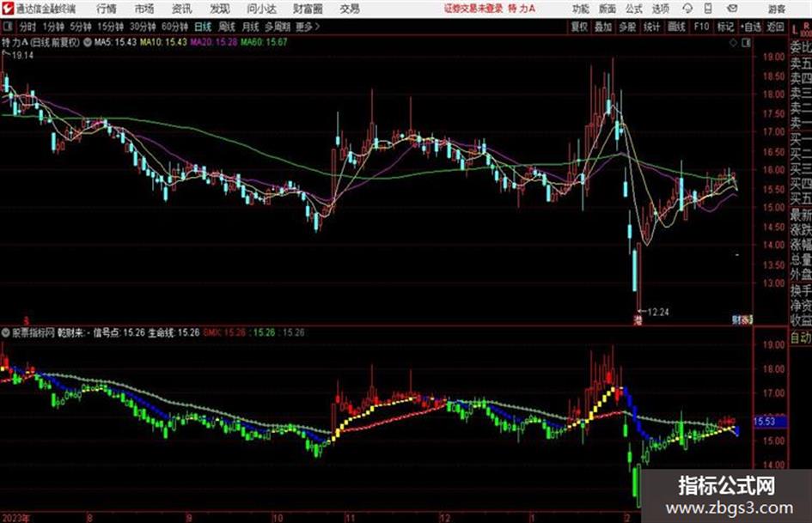This screenshot has height=523, width=812.
Task: Click the 信号点: 15.26 indicator label
Action: click(x=119, y=332)
